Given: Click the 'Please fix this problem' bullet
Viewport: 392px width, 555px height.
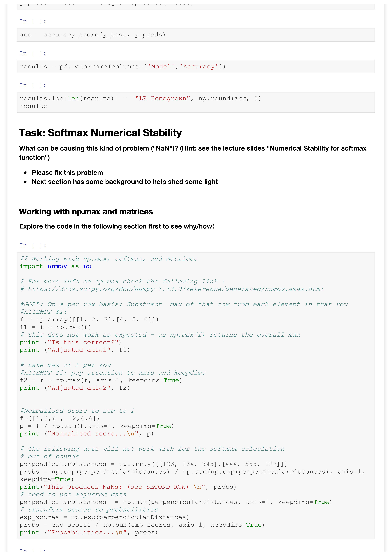Looking at the screenshot, I should pyautogui.click(x=67, y=173).
